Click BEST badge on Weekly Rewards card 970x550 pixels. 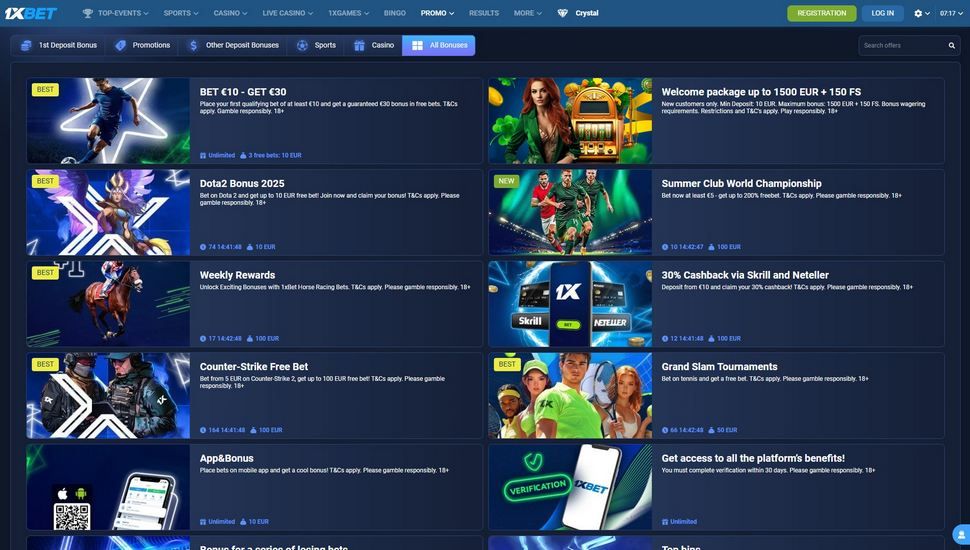[45, 273]
